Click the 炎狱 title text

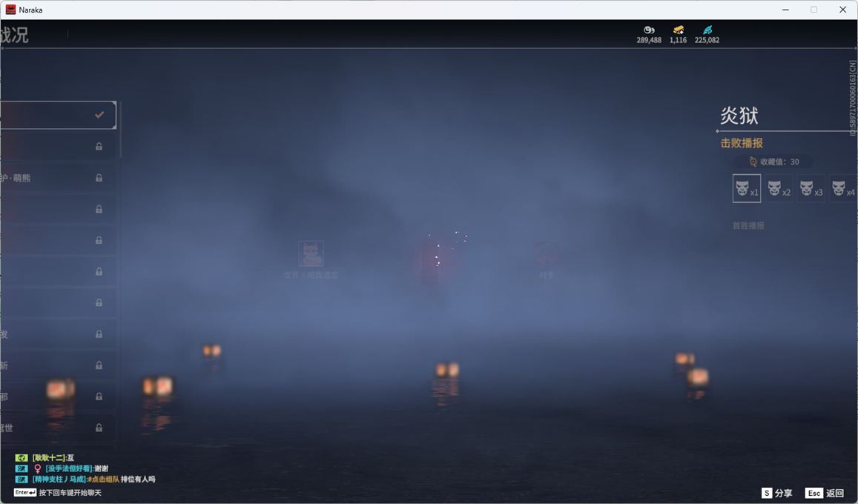click(x=739, y=116)
